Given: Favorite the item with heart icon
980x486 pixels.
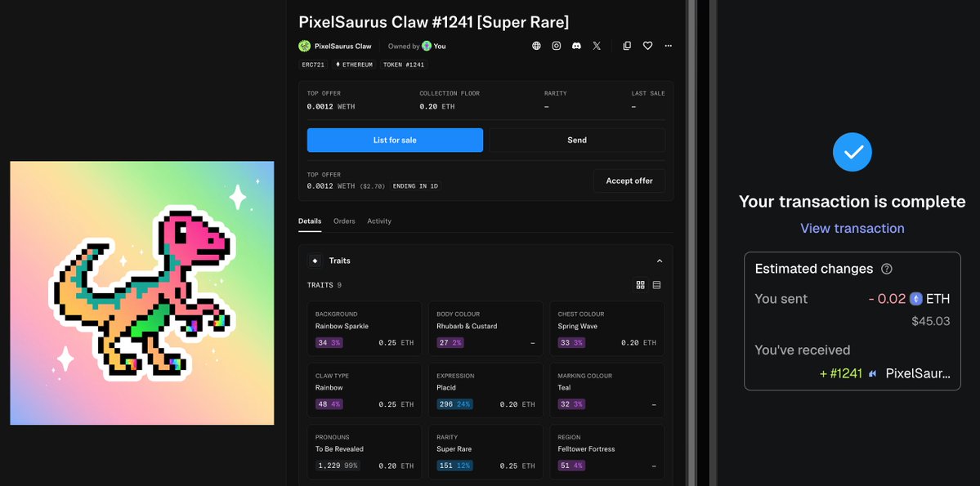Looking at the screenshot, I should click(x=647, y=46).
